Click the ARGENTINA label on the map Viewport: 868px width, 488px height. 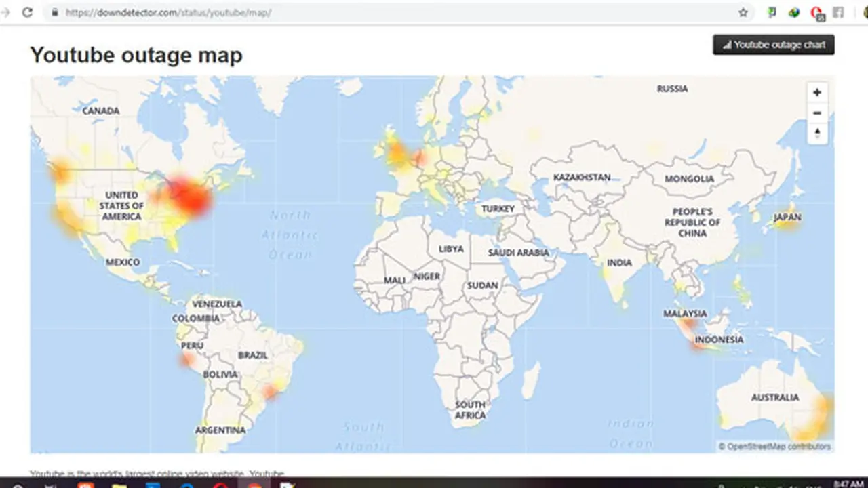(x=220, y=430)
